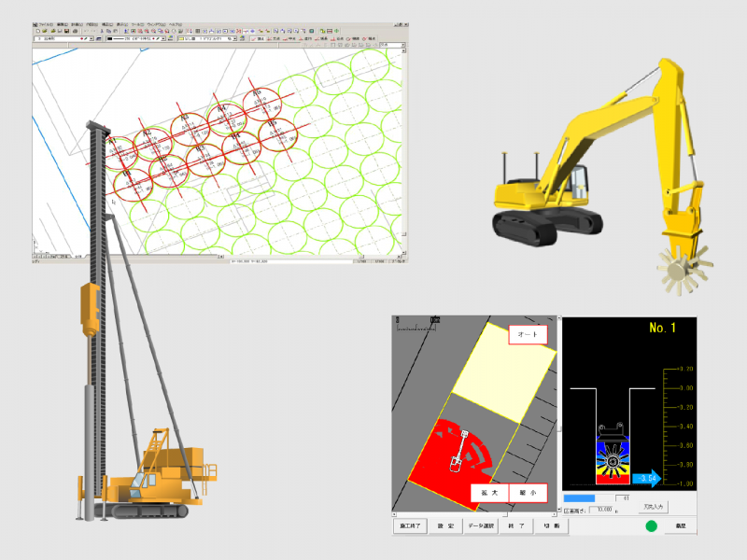
Task: Click the blue progress bar
Action: tap(579, 498)
